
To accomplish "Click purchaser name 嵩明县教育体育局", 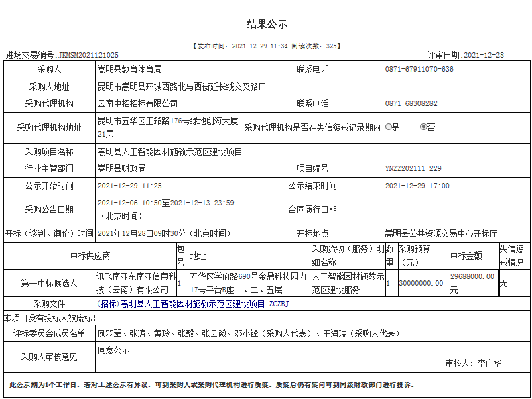I will coord(129,69).
